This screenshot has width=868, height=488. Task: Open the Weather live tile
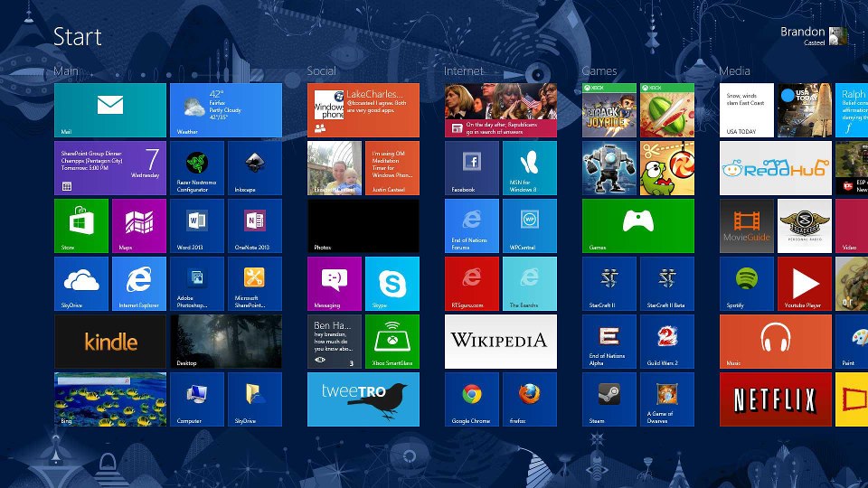click(225, 109)
